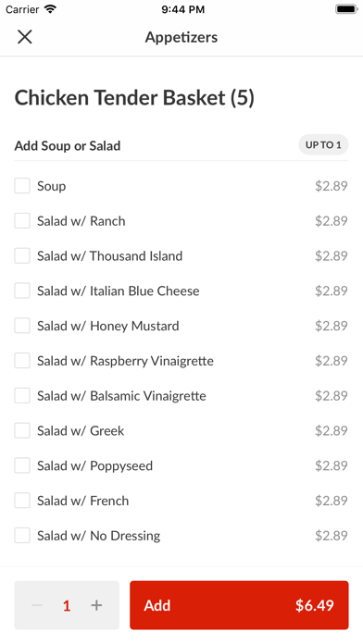363x644 pixels.
Task: Tap the battery icon in status bar
Action: [346, 9]
